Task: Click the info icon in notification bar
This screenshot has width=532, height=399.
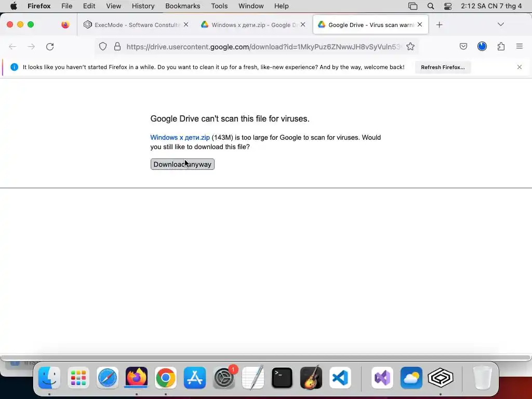Action: (x=14, y=67)
